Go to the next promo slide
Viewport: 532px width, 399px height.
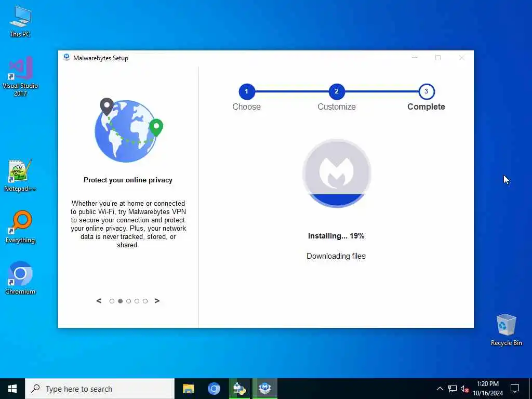(x=157, y=301)
